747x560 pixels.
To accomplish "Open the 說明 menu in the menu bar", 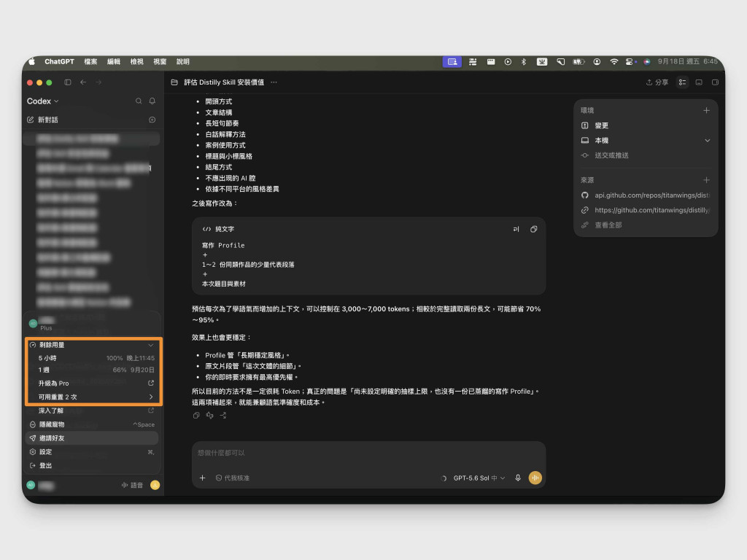I will 183,62.
